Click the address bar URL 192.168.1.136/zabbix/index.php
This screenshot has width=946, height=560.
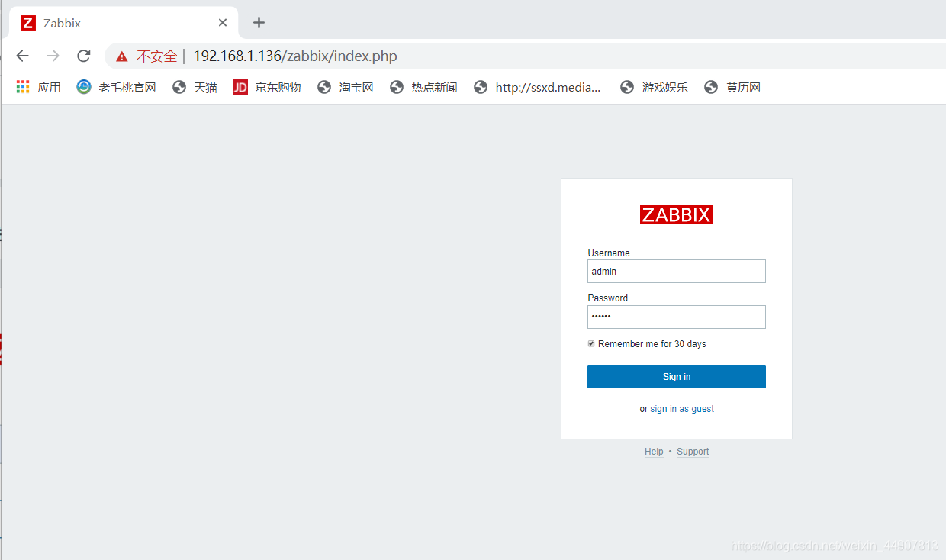click(x=295, y=56)
